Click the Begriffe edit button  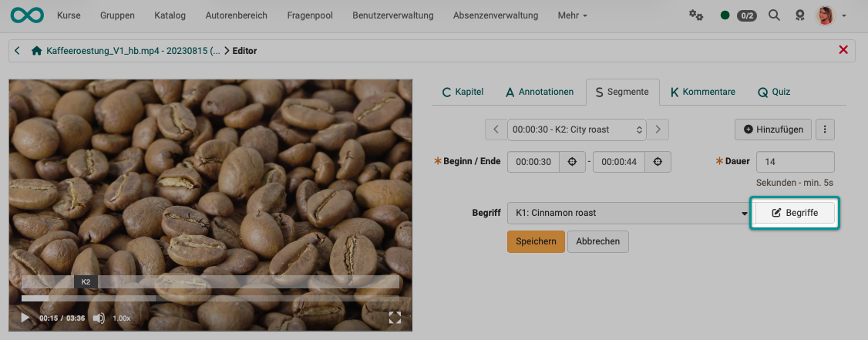pyautogui.click(x=794, y=213)
